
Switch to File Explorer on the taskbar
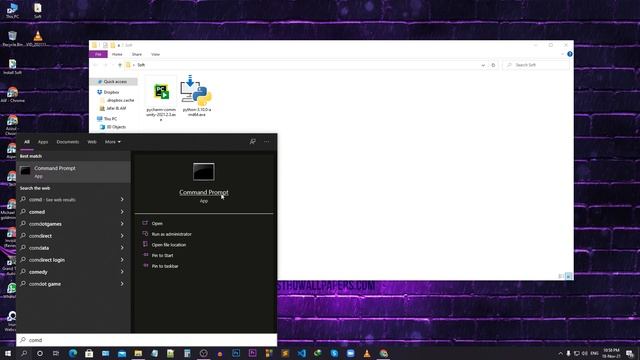[138, 353]
